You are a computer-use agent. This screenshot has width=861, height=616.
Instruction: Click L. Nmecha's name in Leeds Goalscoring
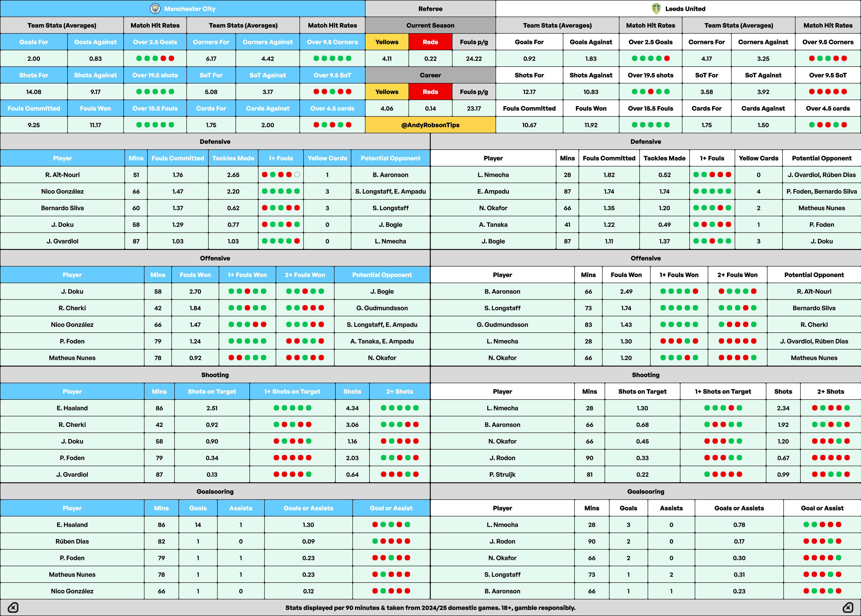(x=502, y=525)
